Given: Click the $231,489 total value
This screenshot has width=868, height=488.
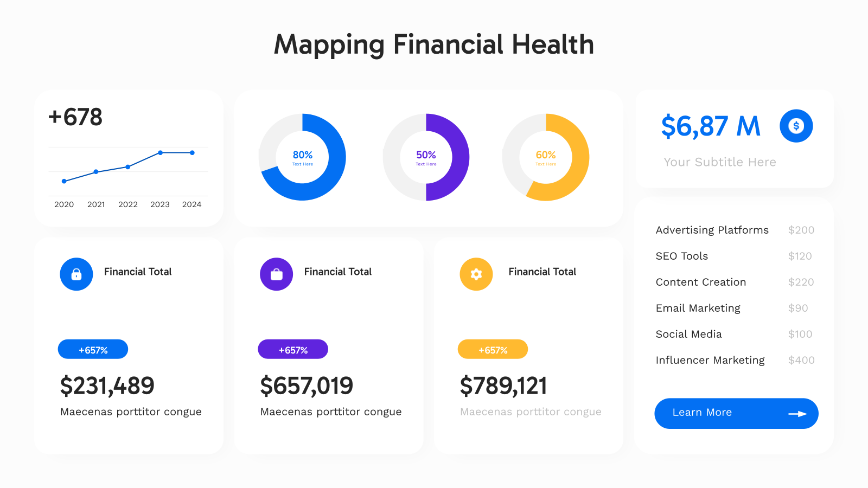Looking at the screenshot, I should pos(107,386).
